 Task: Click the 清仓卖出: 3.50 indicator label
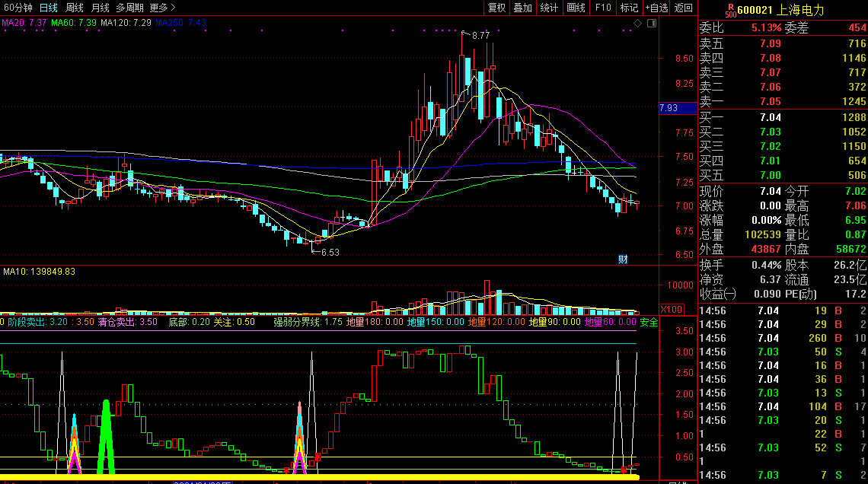(x=128, y=322)
